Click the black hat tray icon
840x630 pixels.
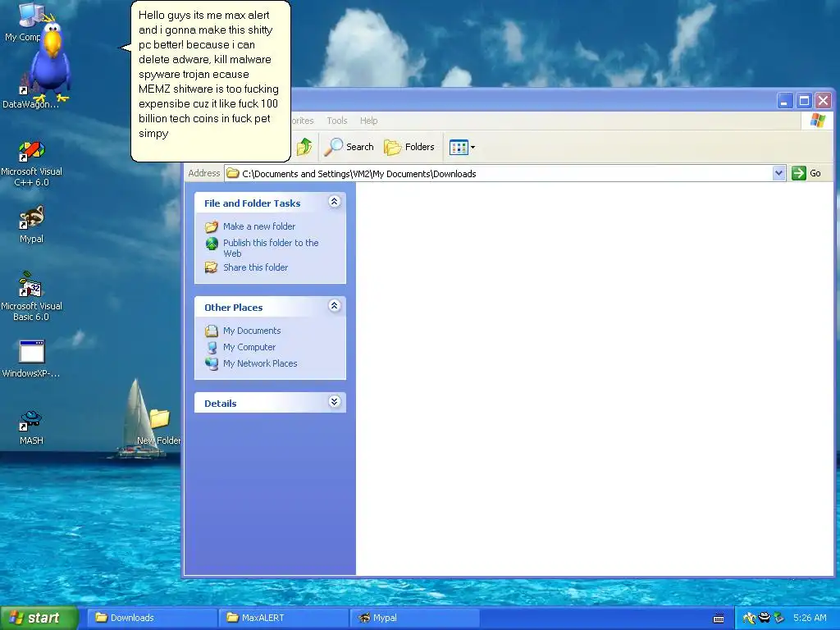tap(765, 618)
